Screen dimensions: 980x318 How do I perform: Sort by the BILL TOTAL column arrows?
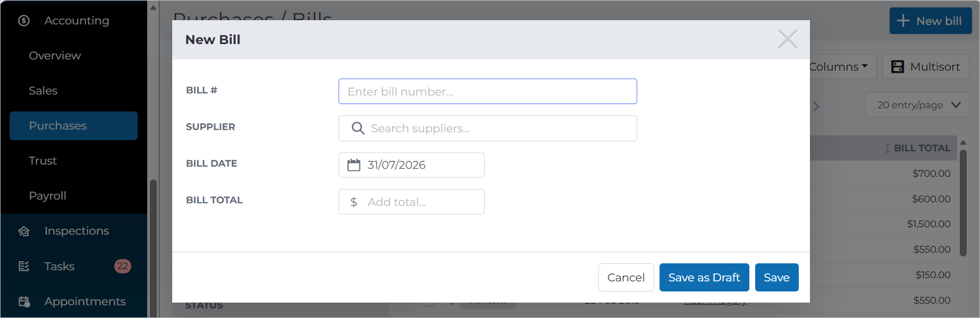[x=888, y=148]
